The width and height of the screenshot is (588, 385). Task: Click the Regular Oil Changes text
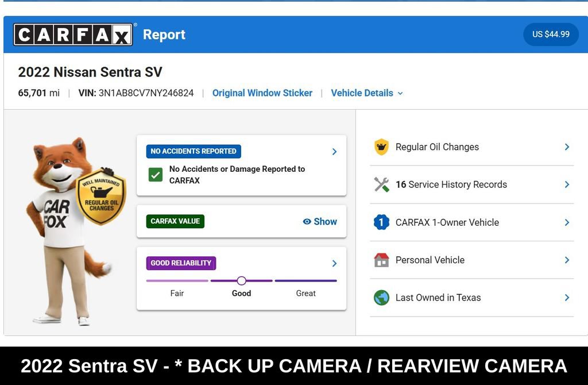(x=437, y=147)
